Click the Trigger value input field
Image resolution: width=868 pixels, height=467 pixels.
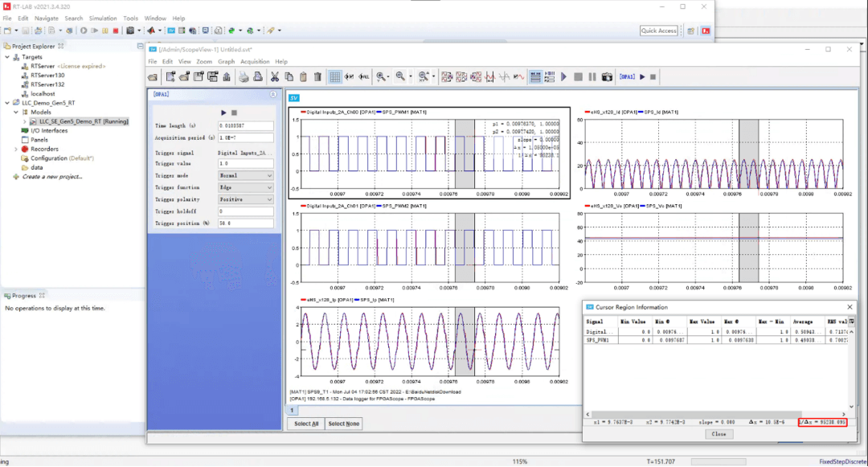pos(246,164)
